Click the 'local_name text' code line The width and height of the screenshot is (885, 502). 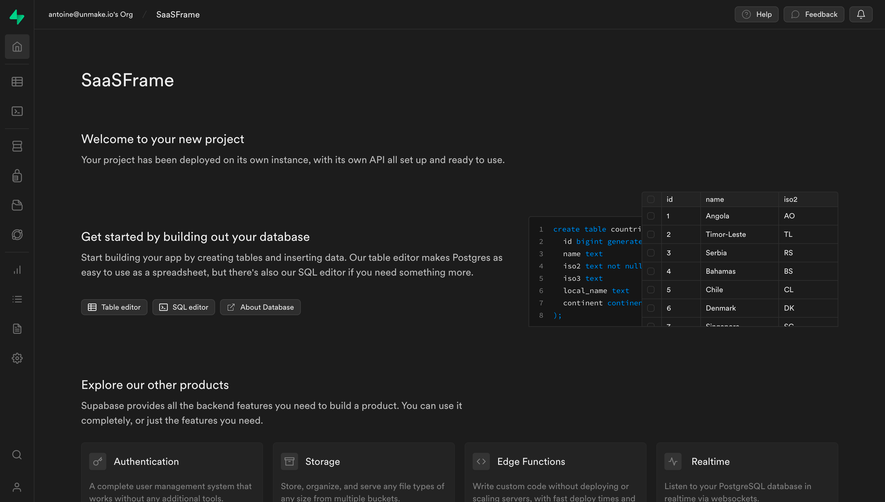pyautogui.click(x=596, y=291)
